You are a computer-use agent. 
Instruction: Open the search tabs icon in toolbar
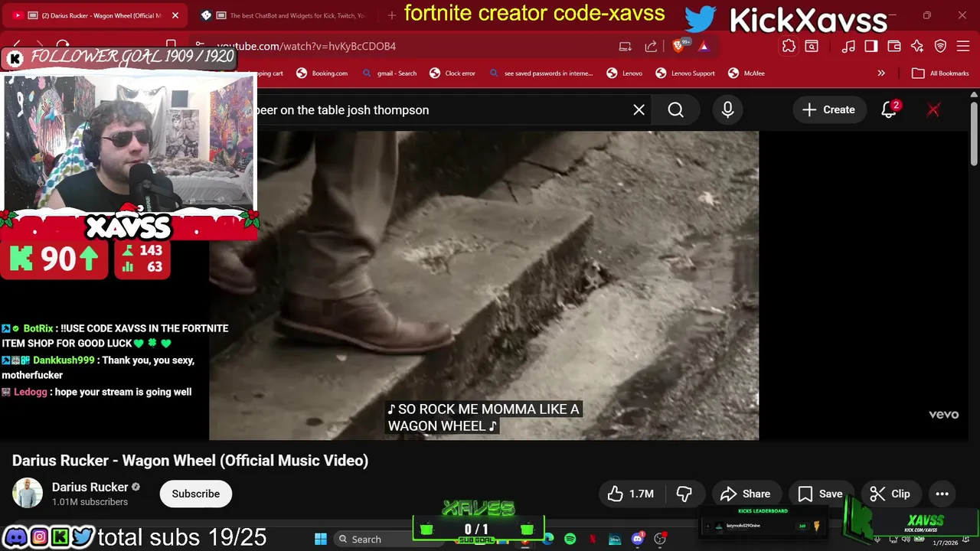(812, 46)
